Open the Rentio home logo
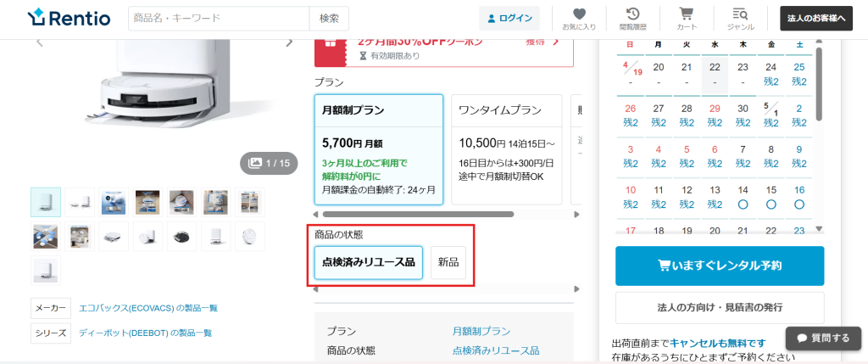The height and width of the screenshot is (364, 868). tap(70, 19)
